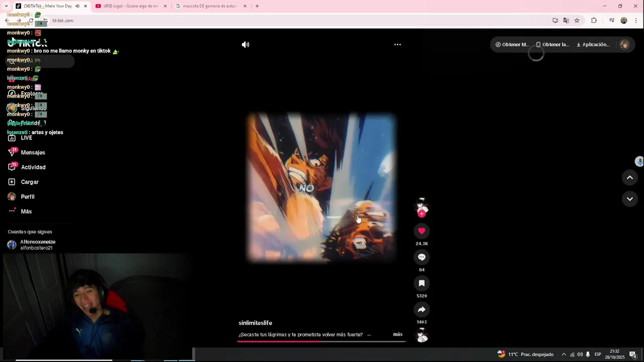Image resolution: width=644 pixels, height=362 pixels.
Task: Open network Wi-Fi tray icon
Action: [x=572, y=354]
